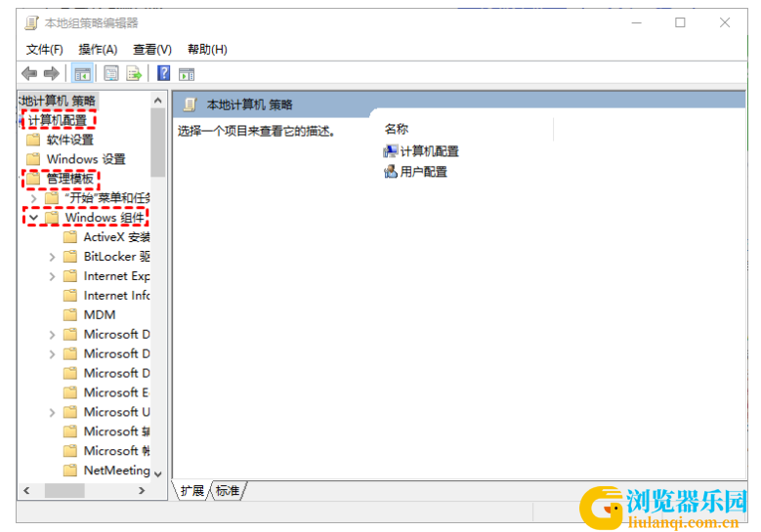The height and width of the screenshot is (532, 761).
Task: Maximize the 本地组策略编辑器 window
Action: 681,22
